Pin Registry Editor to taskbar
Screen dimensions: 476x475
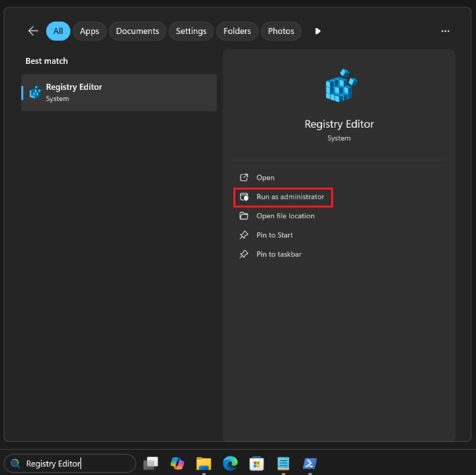[279, 254]
